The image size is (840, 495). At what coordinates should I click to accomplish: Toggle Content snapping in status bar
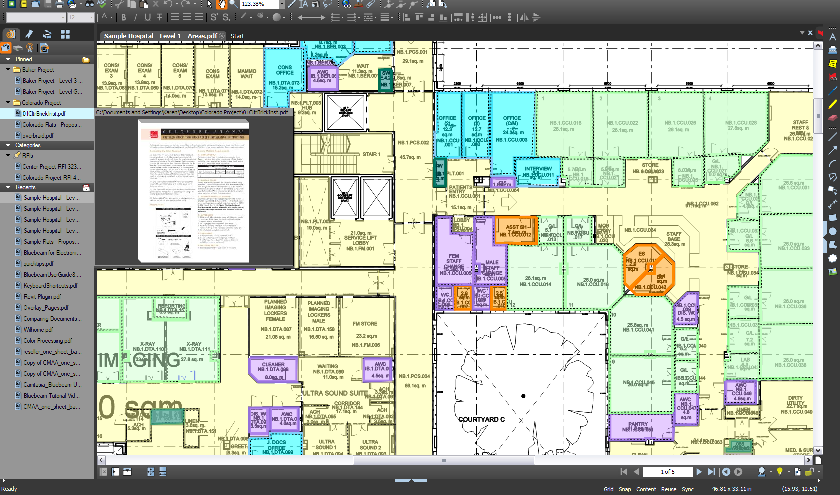[646, 489]
